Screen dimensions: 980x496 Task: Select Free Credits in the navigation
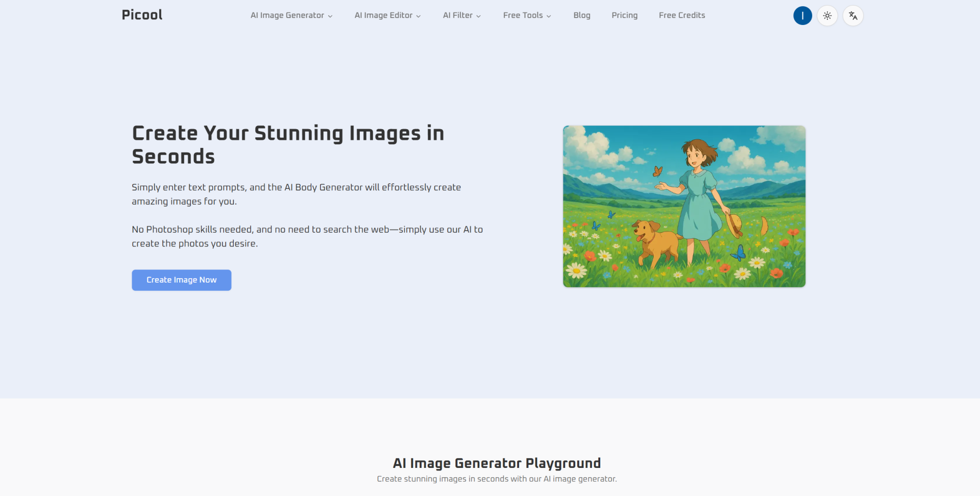point(681,15)
